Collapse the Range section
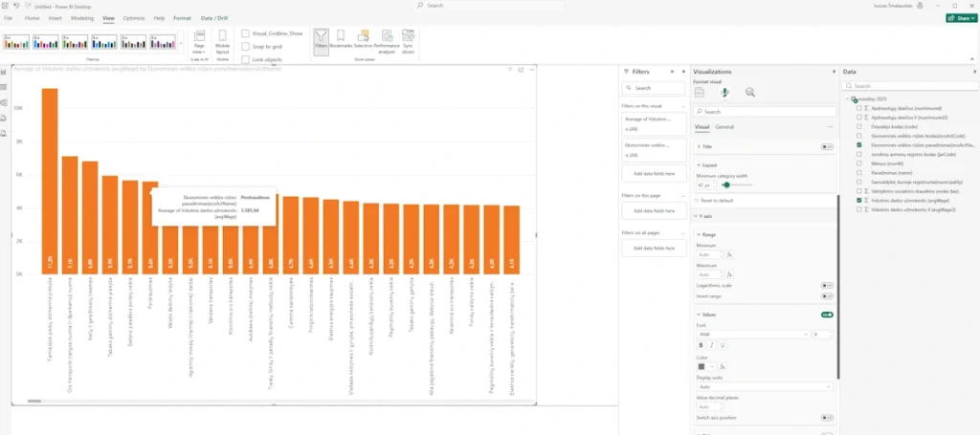This screenshot has width=980, height=435. [x=699, y=234]
